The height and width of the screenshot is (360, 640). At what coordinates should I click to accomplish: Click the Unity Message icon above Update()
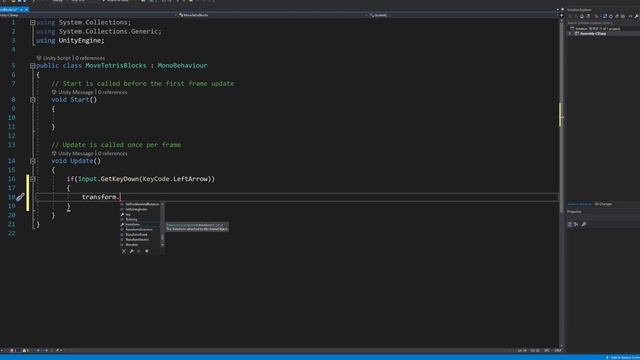tap(54, 153)
